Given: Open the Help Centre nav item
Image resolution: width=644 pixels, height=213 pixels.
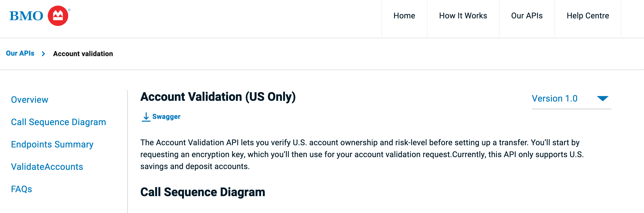Looking at the screenshot, I should (x=588, y=16).
